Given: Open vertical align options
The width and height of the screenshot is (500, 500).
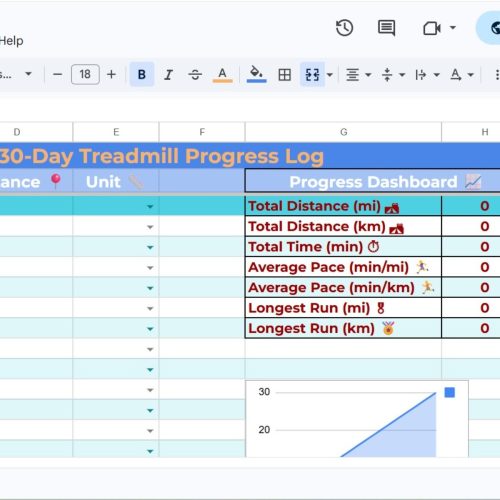Looking at the screenshot, I should [387, 75].
